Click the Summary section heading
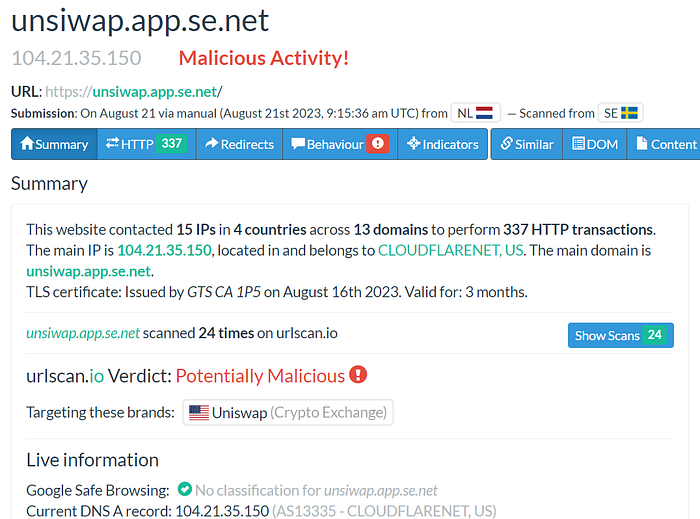This screenshot has height=519, width=700. (50, 183)
